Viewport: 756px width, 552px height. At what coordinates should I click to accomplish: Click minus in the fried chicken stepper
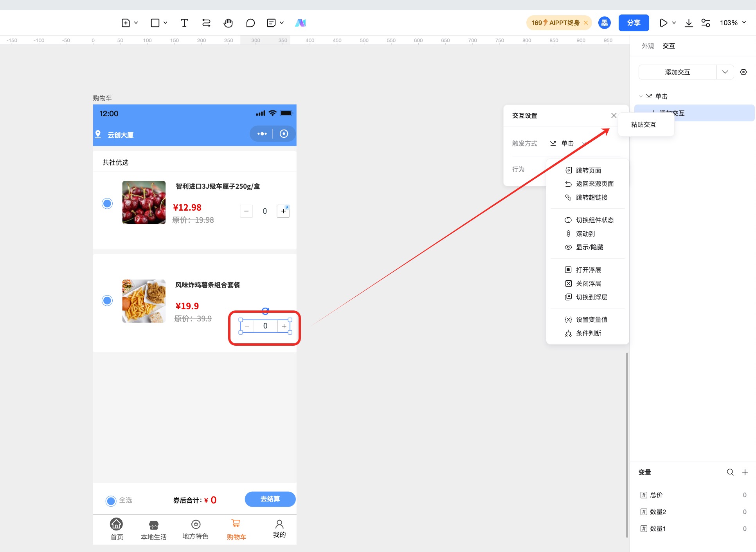(247, 326)
